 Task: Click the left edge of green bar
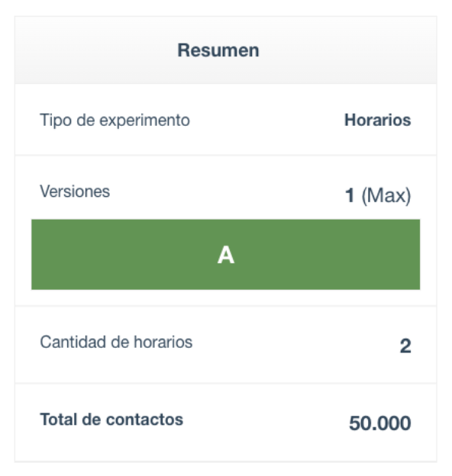34,254
